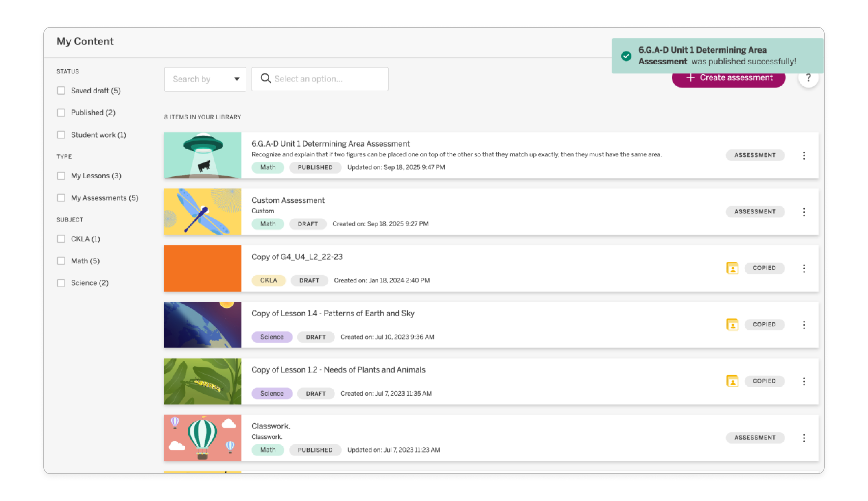This screenshot has height=501, width=868.
Task: Check the CKLA (1) subject filter
Action: tap(61, 238)
